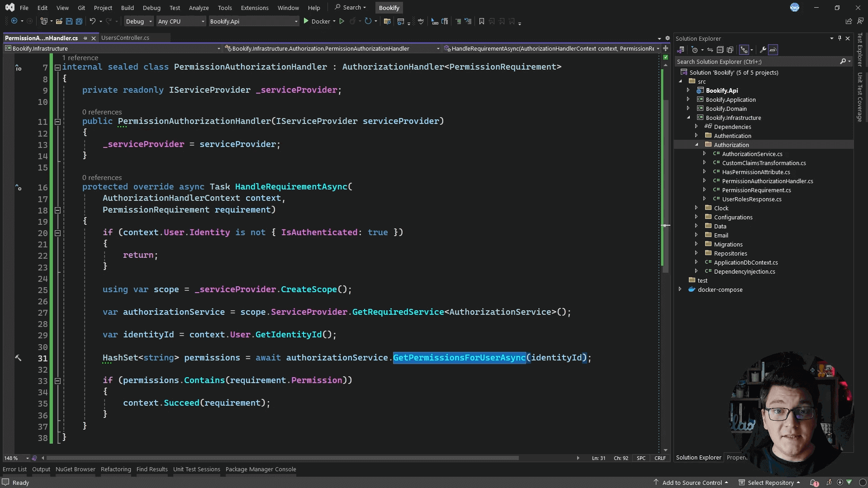868x488 pixels.
Task: Start debugging with the Docker play button
Action: point(306,21)
